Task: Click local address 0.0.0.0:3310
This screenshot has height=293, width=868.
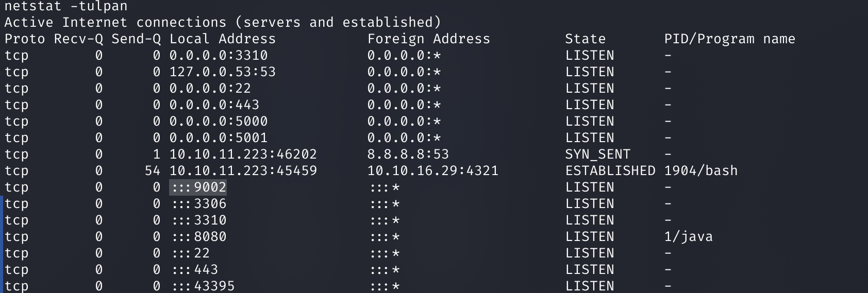Action: coord(219,56)
